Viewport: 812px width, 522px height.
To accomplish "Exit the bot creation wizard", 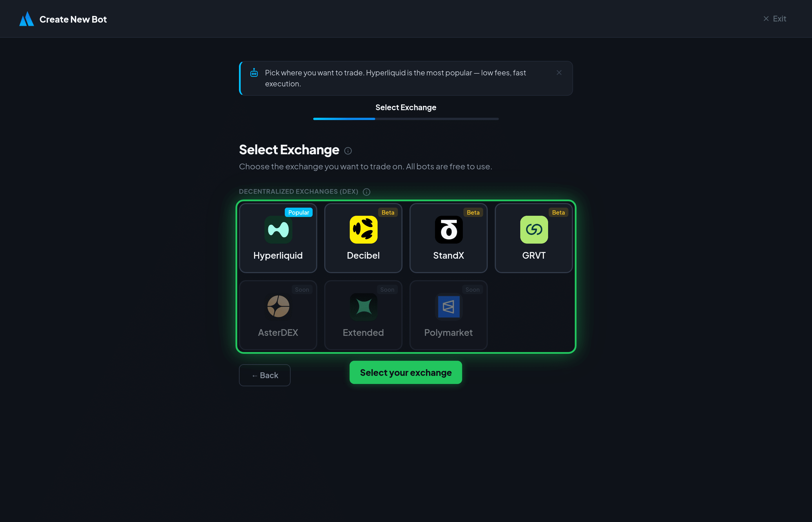I will (774, 19).
